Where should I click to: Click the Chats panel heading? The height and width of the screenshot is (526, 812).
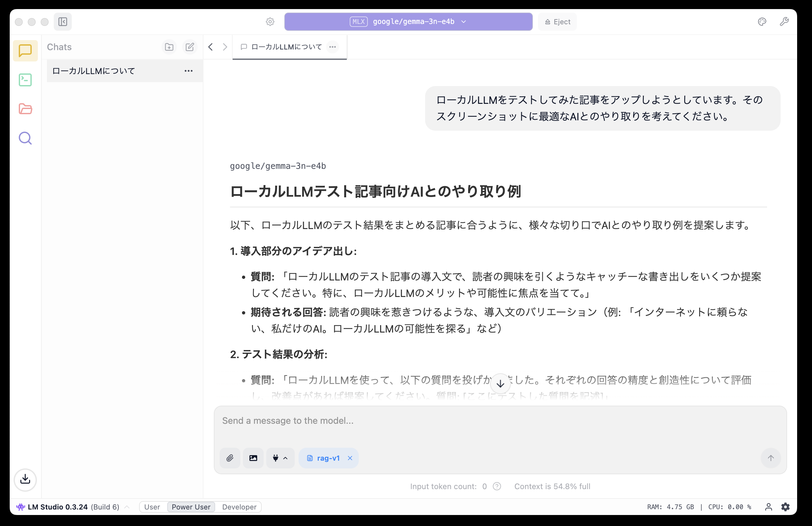click(60, 47)
